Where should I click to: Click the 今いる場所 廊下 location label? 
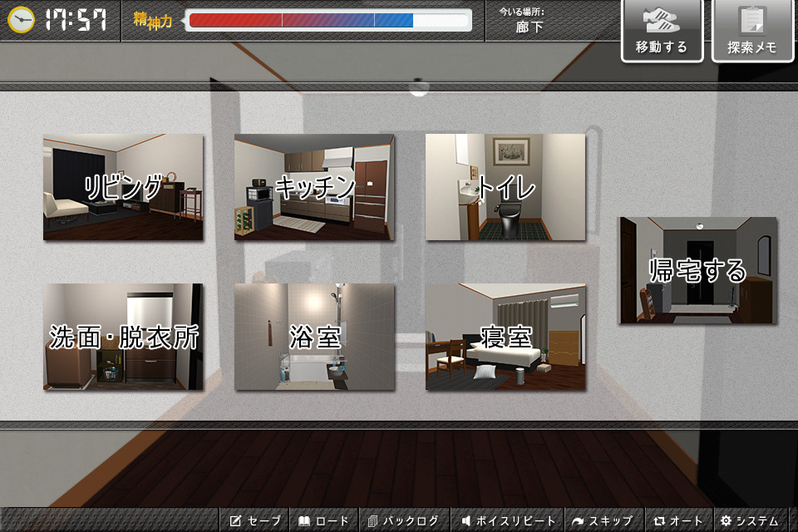coord(528,21)
